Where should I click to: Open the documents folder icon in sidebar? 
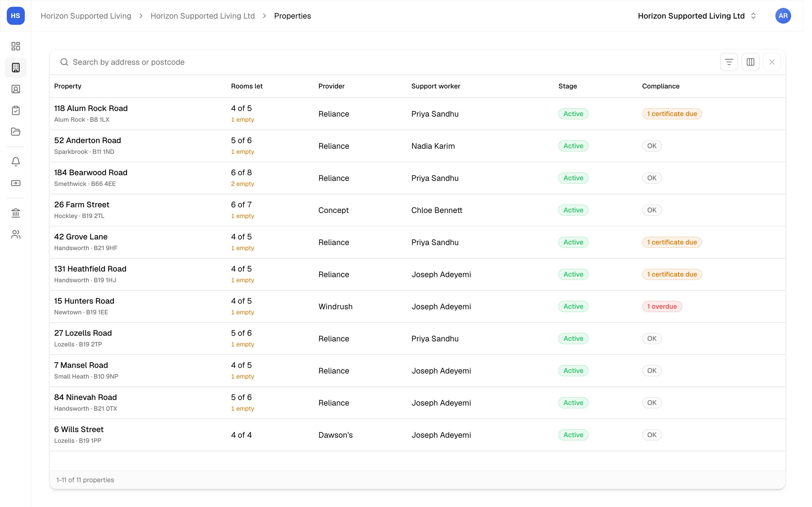tap(16, 132)
